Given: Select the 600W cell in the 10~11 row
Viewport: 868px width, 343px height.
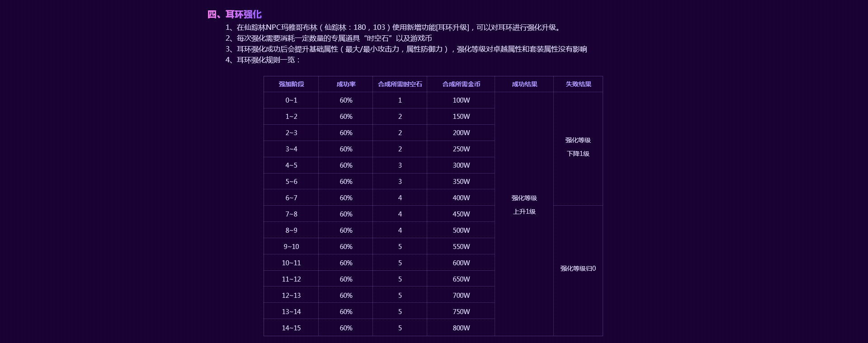Looking at the screenshot, I should [461, 263].
